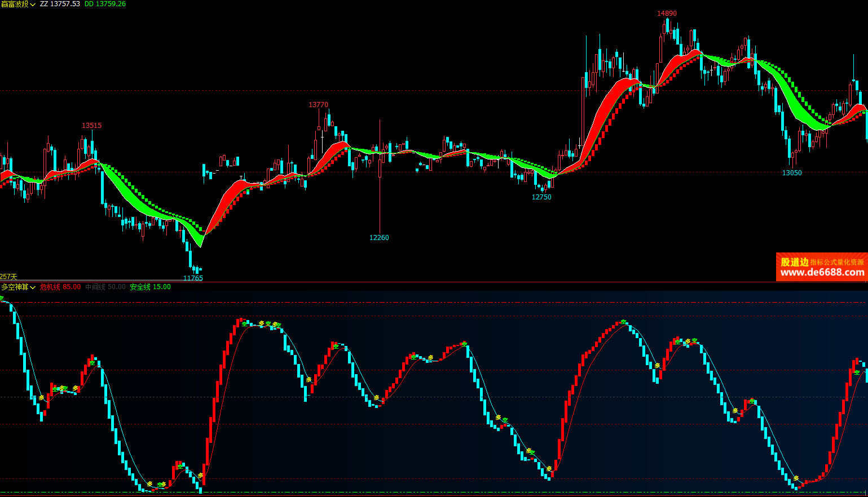Click the 257天 day count label

[x=8, y=277]
